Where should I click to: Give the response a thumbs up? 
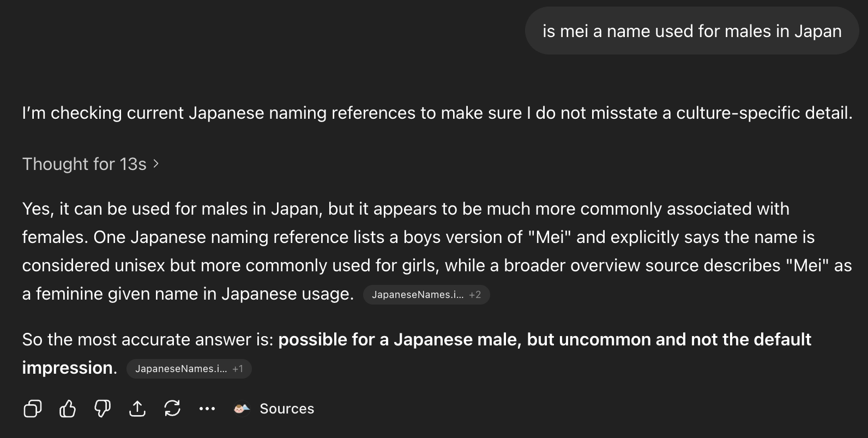[68, 409]
